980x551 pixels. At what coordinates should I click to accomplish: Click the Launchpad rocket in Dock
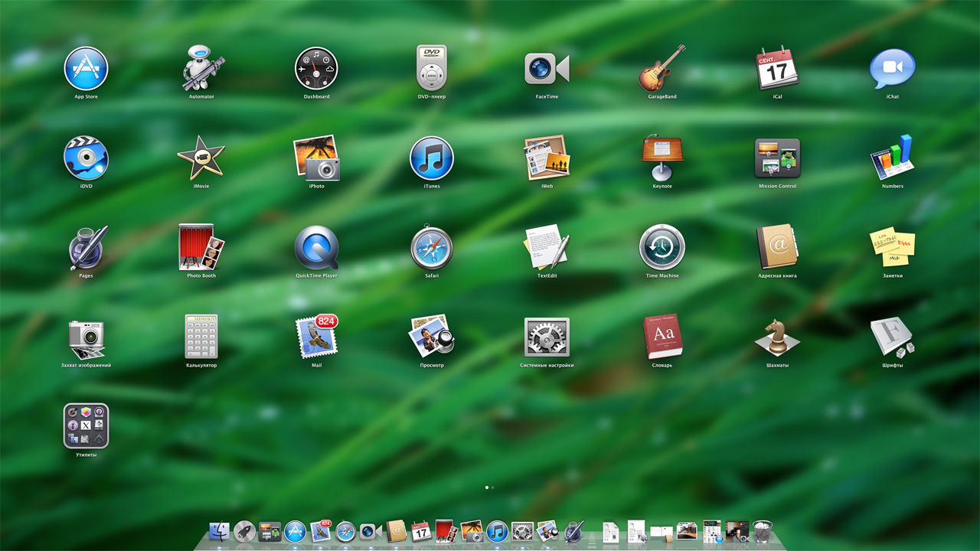[x=245, y=531]
